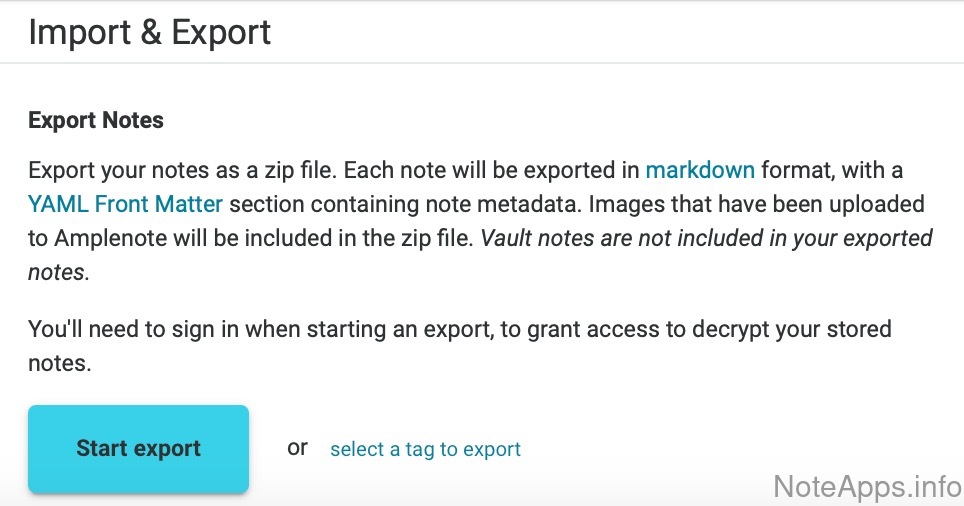Click the word "or" beside Start export

(297, 447)
